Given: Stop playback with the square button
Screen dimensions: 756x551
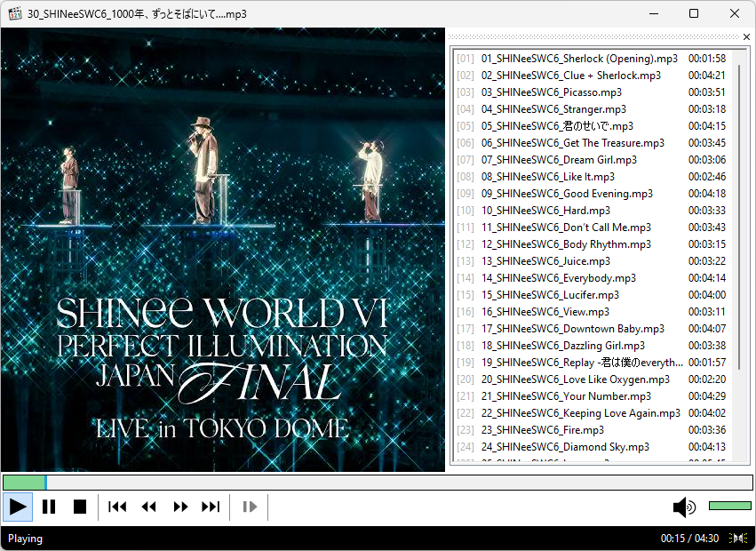Looking at the screenshot, I should [80, 507].
